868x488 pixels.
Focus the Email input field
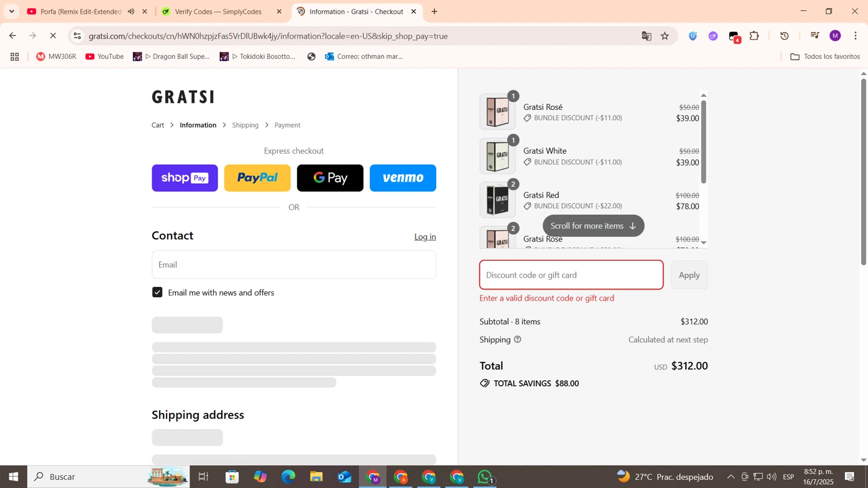click(294, 265)
